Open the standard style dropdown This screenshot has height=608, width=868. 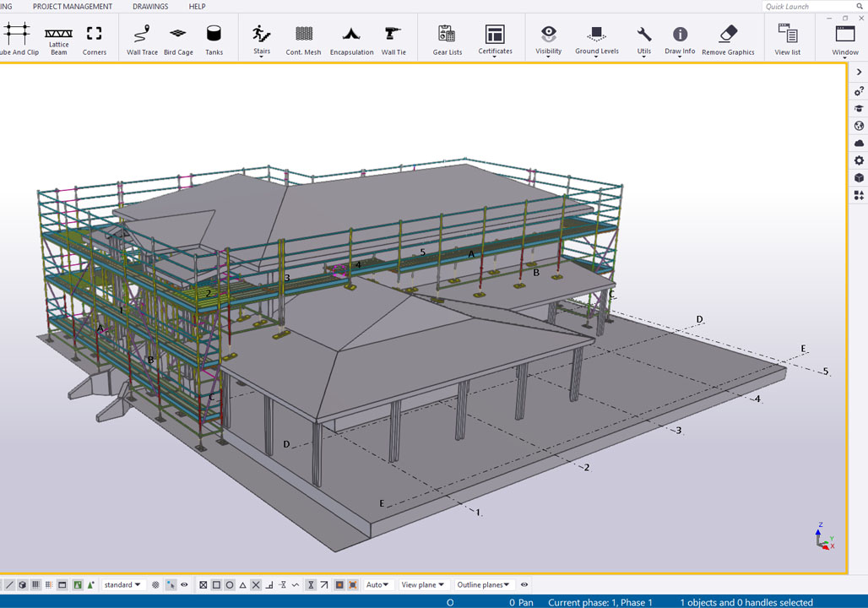pos(122,584)
